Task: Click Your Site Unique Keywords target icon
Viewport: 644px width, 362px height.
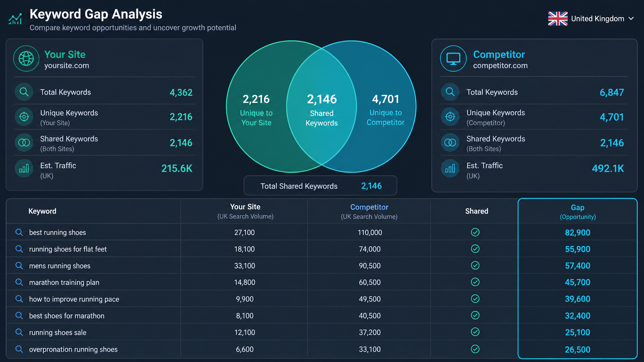Action: 24,117
